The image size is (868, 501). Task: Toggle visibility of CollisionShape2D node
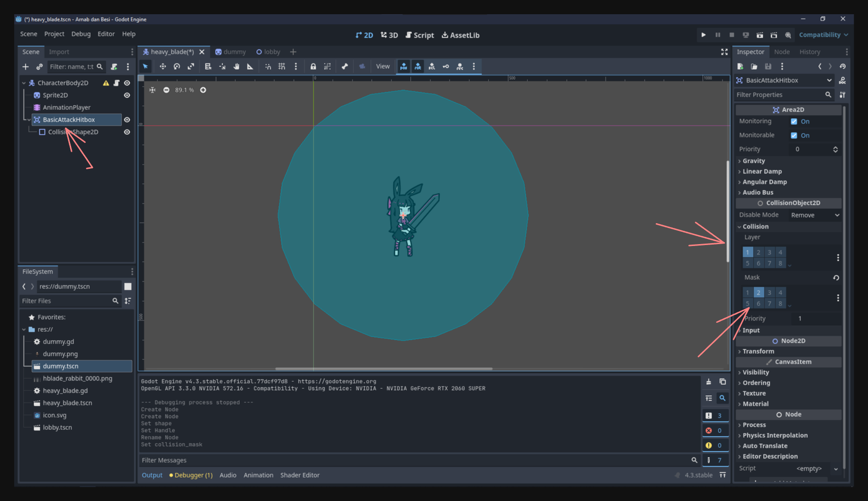[x=127, y=132]
